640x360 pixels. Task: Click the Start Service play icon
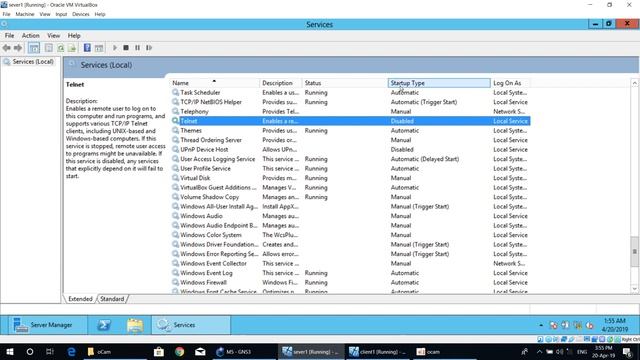click(x=115, y=48)
